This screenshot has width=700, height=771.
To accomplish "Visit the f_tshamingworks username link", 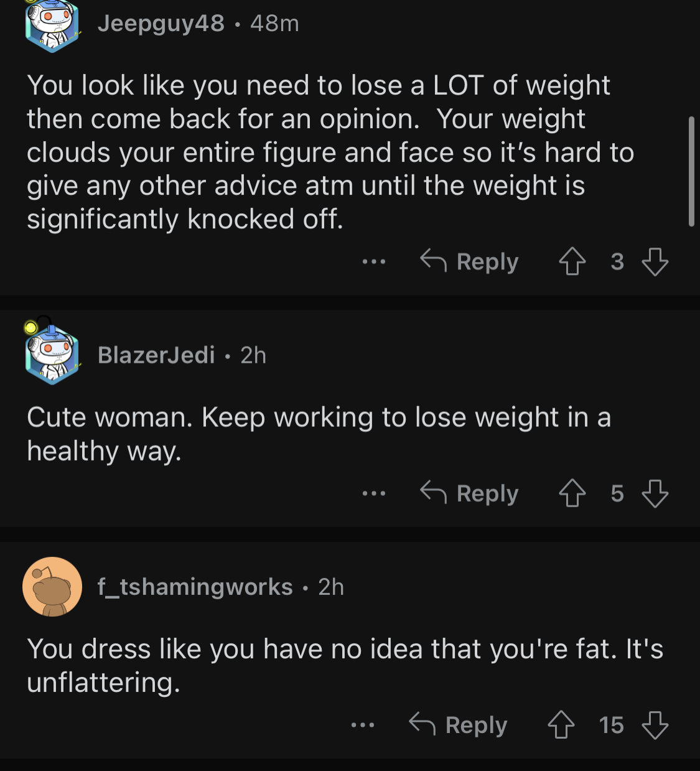I will pos(195,586).
